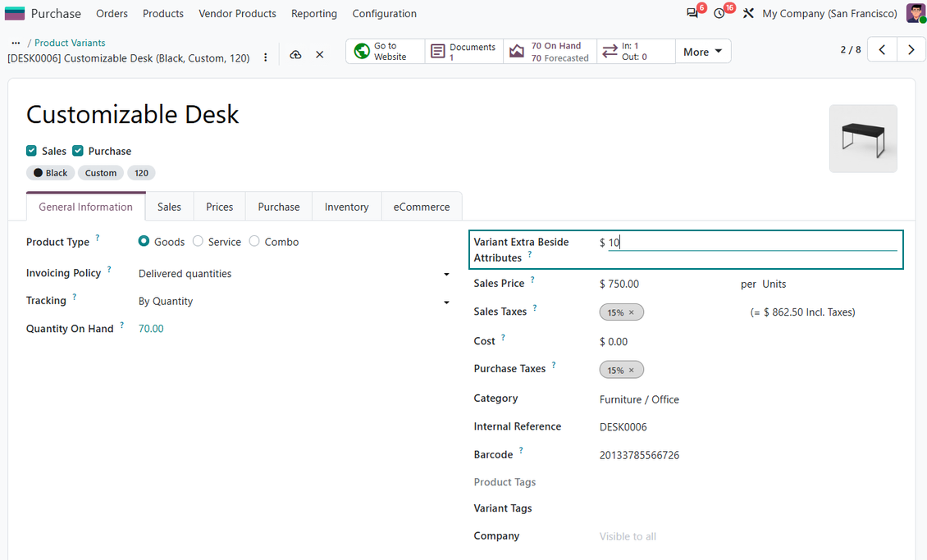The width and height of the screenshot is (927, 560).
Task: Remove the 15% Sales Taxes tag
Action: [x=632, y=312]
